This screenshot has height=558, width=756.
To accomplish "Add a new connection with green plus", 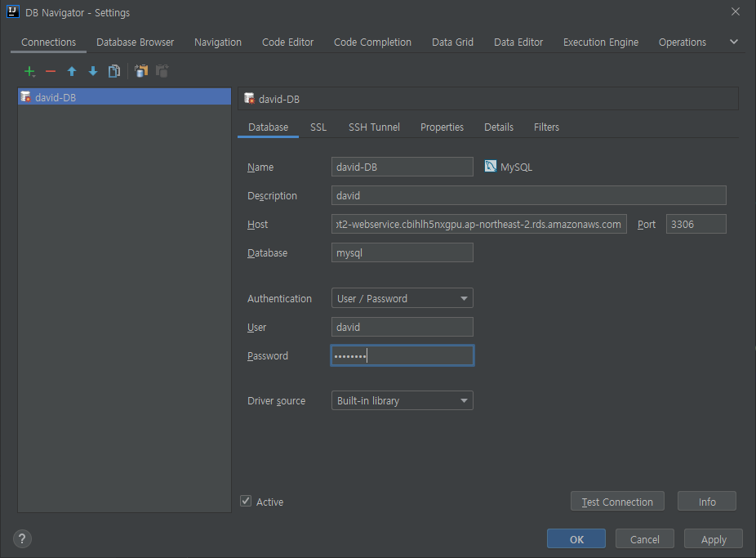I will [29, 71].
